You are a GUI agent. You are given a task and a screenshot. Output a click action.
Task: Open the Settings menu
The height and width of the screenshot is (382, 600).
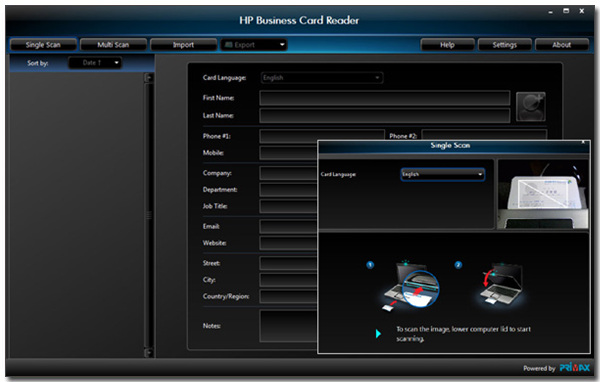coord(505,45)
